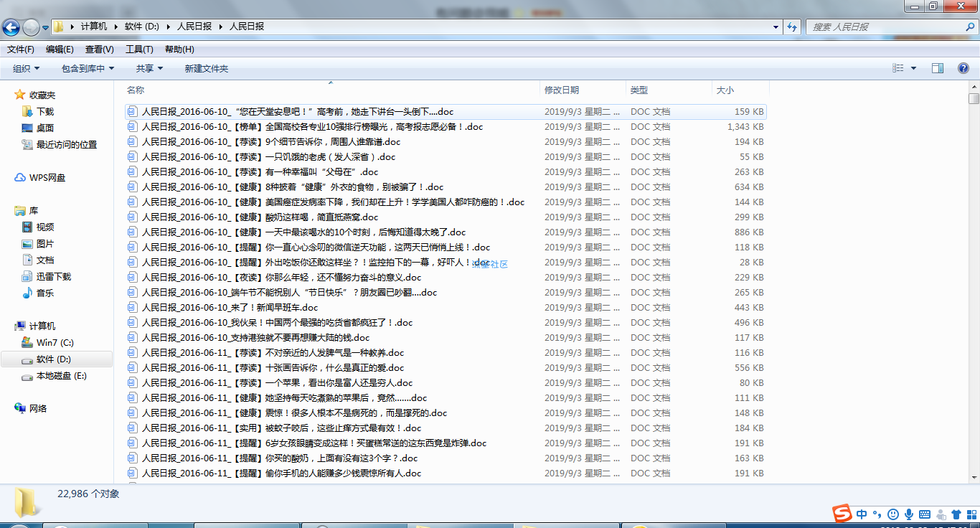Open Sogou soft keyboard icon
The width and height of the screenshot is (980, 528).
924,514
